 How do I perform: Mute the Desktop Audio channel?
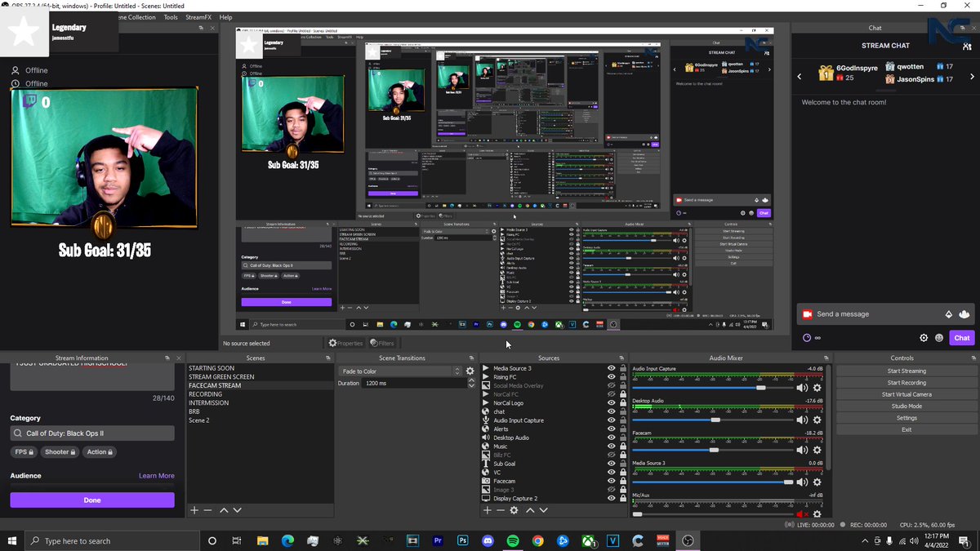tap(802, 420)
